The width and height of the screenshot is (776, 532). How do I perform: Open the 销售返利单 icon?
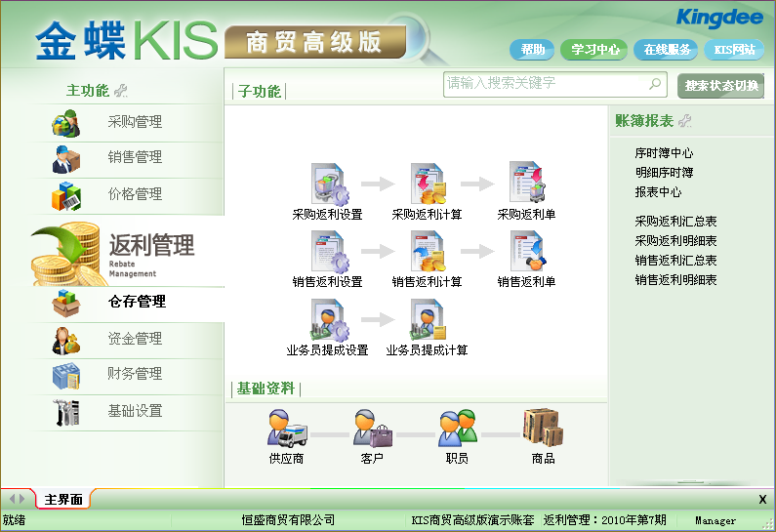click(527, 252)
